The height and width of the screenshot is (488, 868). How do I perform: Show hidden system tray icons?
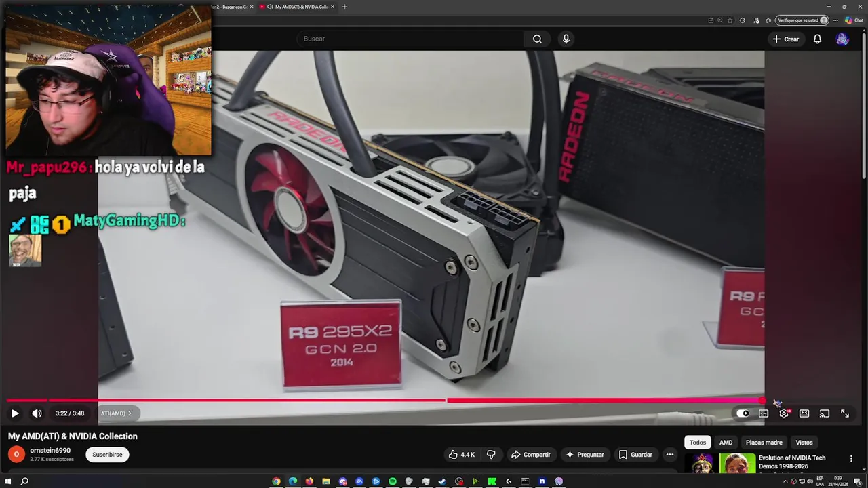point(786,481)
